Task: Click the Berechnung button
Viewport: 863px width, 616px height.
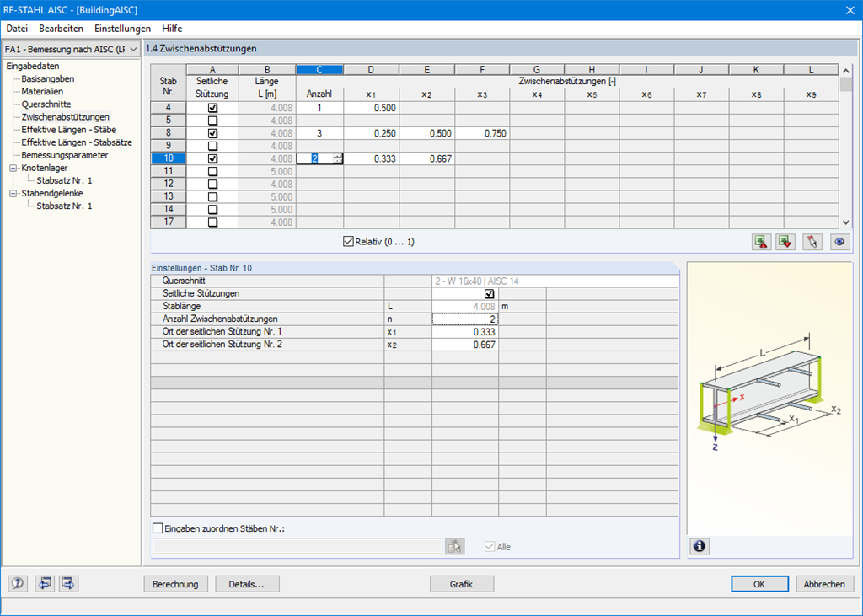Action: coord(175,584)
